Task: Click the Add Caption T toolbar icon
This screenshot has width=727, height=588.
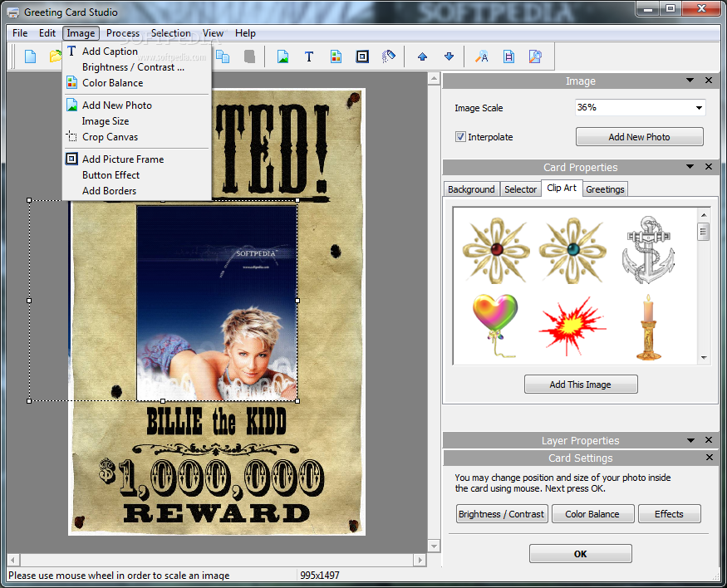Action: (309, 56)
